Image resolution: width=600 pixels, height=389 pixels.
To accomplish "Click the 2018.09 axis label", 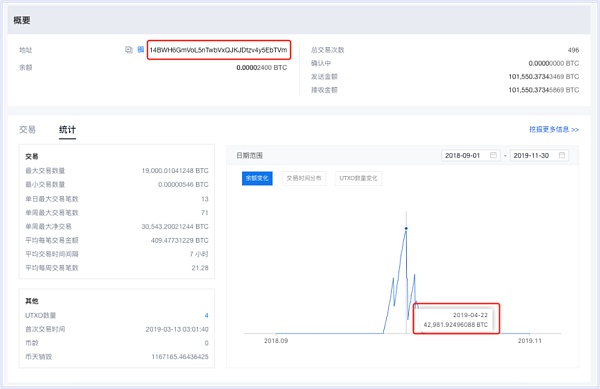I will coord(276,341).
